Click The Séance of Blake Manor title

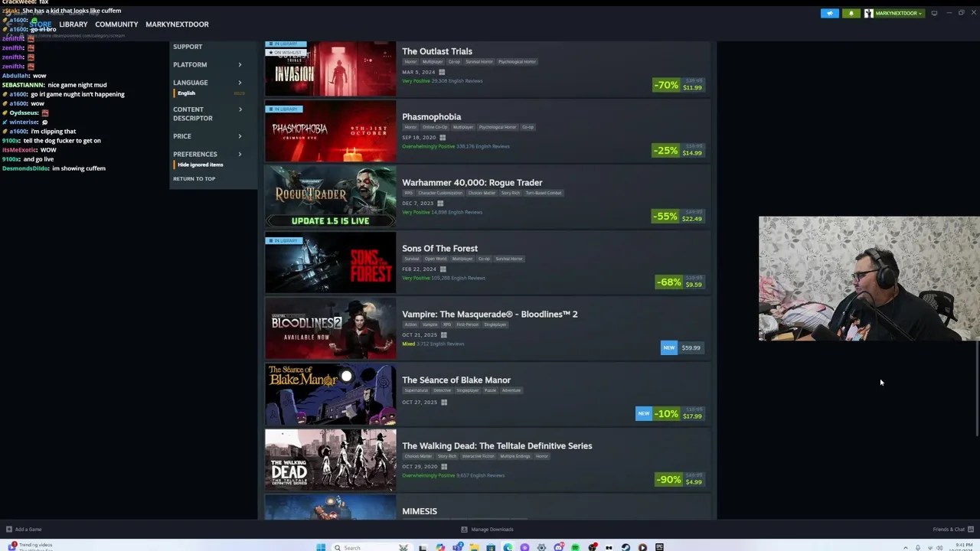click(x=456, y=380)
